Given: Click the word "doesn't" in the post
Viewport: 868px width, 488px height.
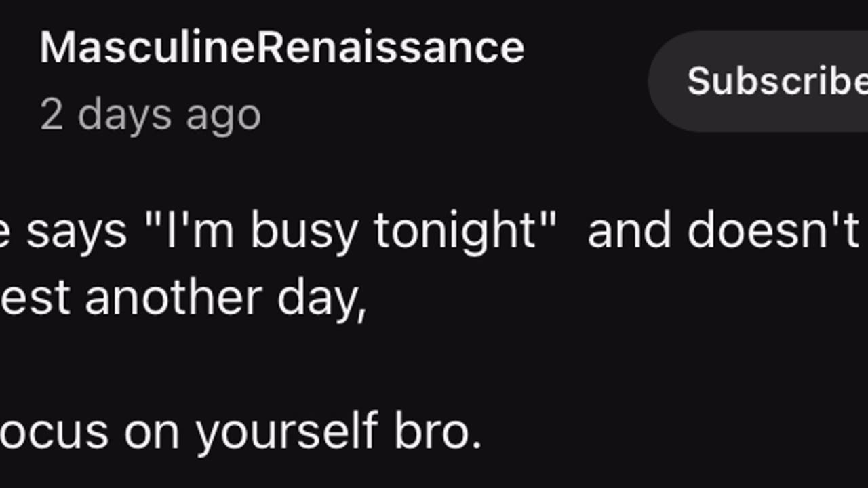Looking at the screenshot, I should (x=773, y=230).
